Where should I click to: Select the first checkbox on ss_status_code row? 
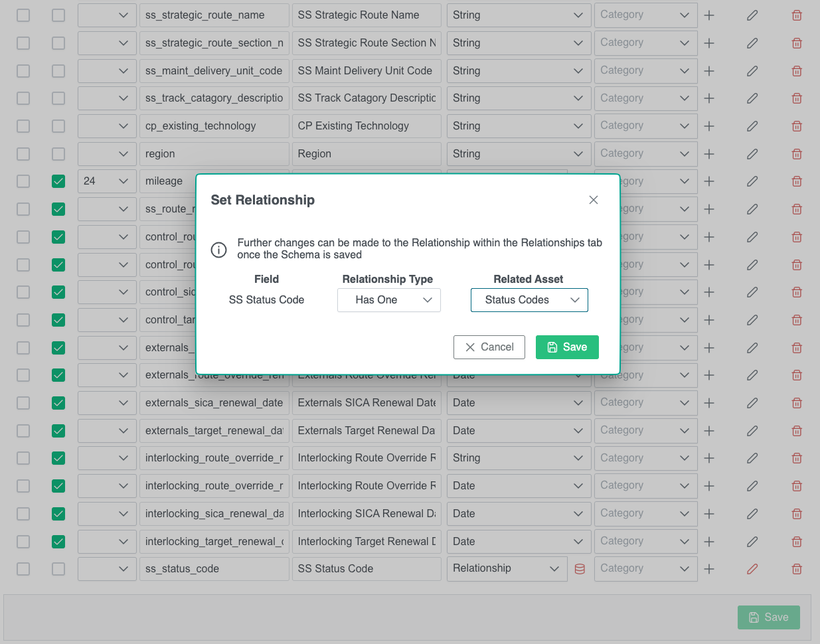pyautogui.click(x=23, y=569)
